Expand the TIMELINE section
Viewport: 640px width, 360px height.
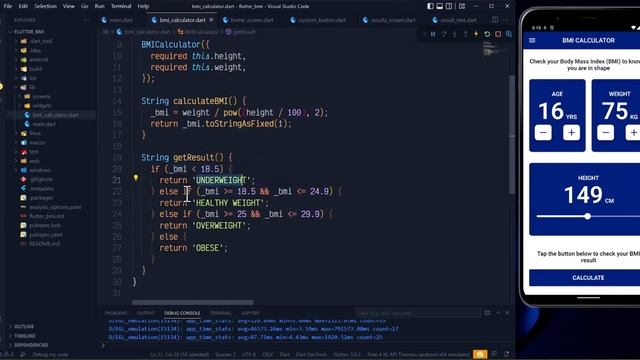point(24,336)
